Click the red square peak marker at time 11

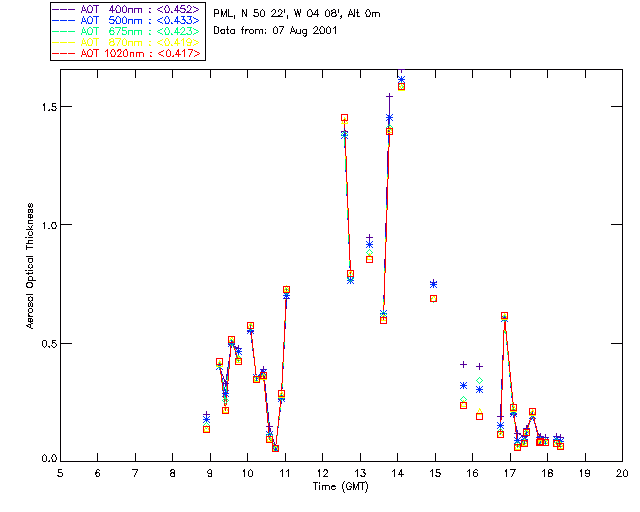pos(287,289)
